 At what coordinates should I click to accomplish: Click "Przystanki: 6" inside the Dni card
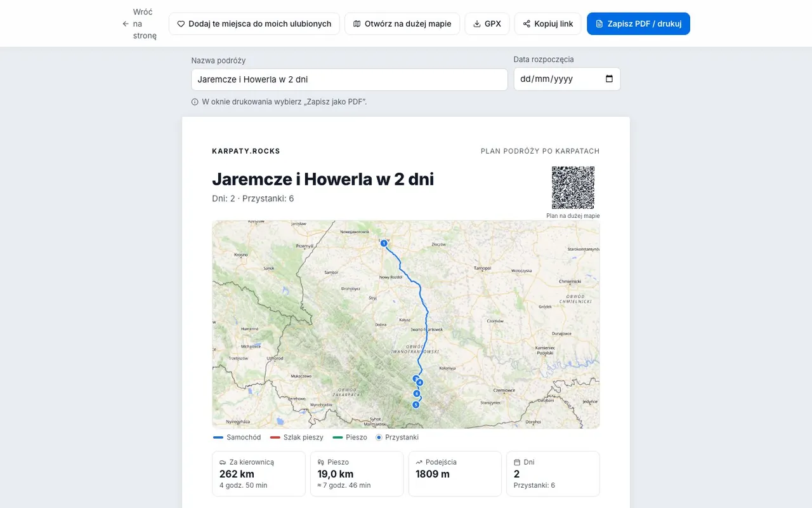pos(535,486)
